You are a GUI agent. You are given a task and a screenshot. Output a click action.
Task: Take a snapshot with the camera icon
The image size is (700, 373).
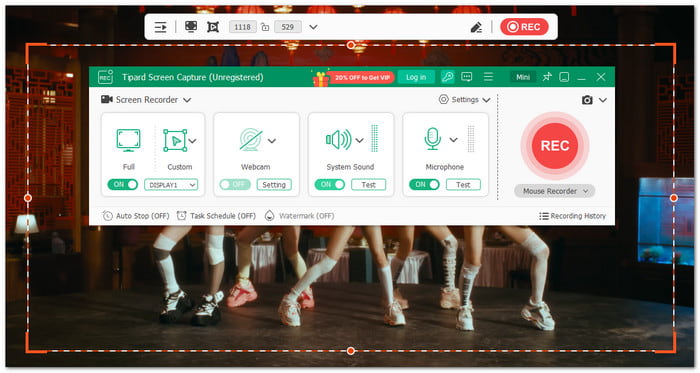587,100
